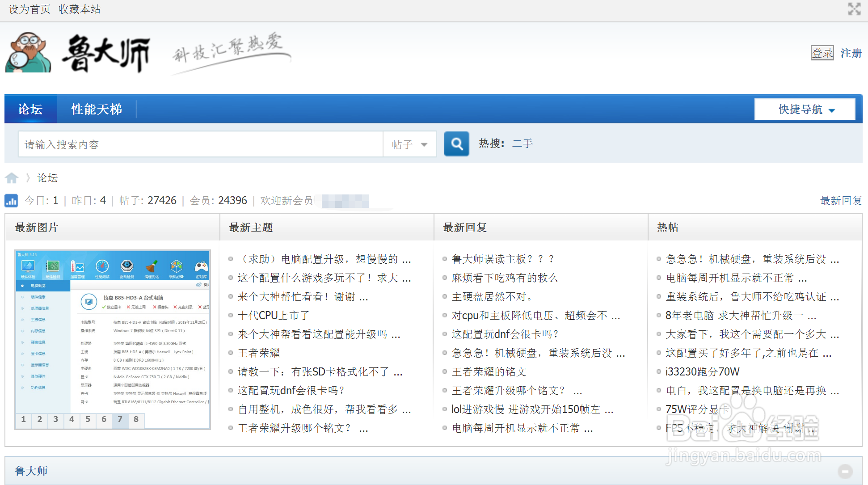Open the latest picture thumbnail

pyautogui.click(x=113, y=331)
